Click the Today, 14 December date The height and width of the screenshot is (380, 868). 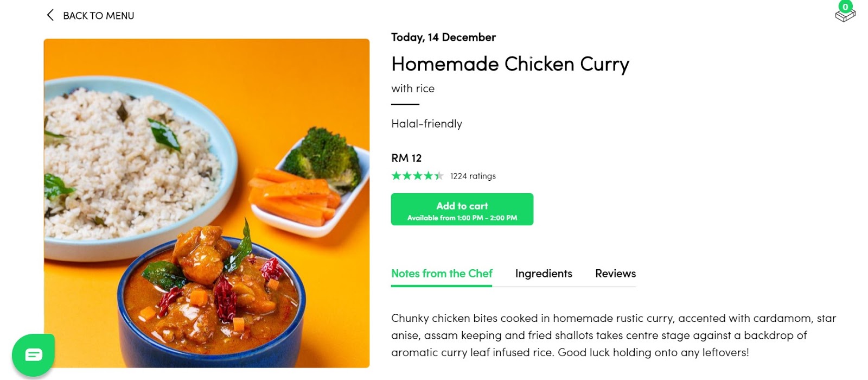coord(443,37)
